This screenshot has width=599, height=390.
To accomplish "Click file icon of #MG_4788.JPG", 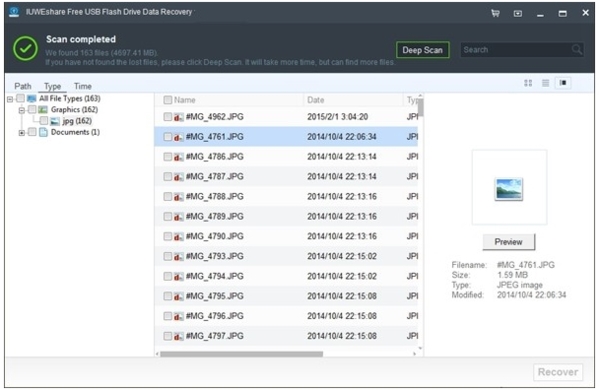I will click(x=178, y=197).
